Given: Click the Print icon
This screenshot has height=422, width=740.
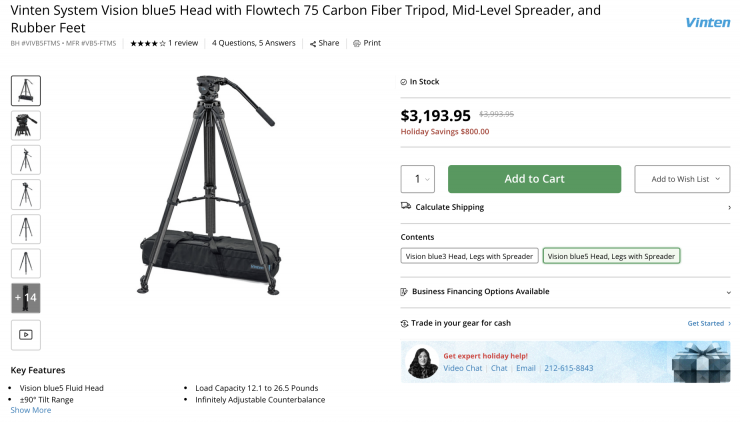Looking at the screenshot, I should pyautogui.click(x=357, y=44).
